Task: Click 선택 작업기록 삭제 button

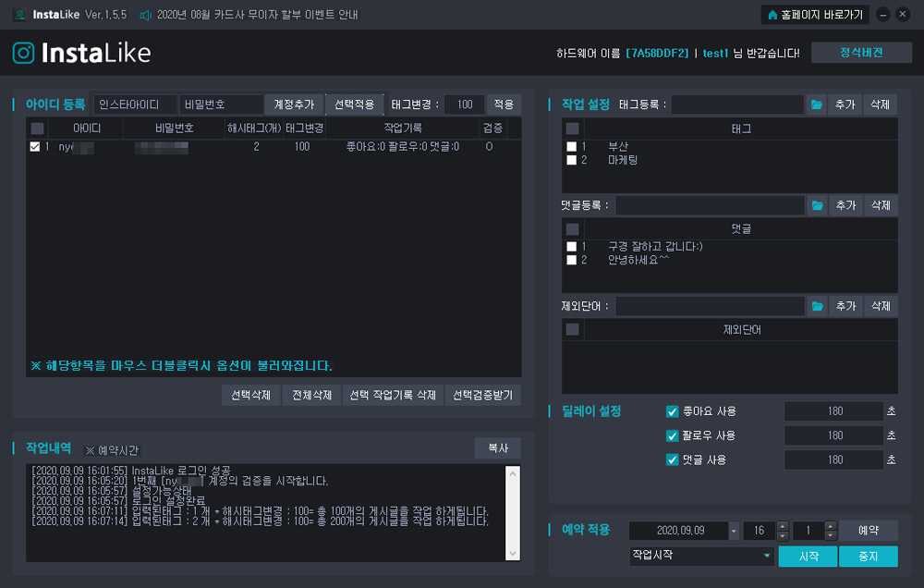Action: point(393,395)
